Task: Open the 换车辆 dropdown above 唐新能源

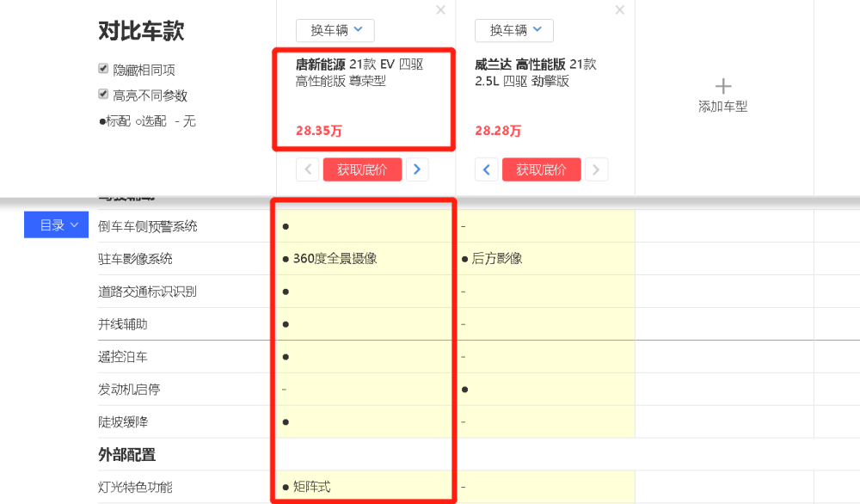Action: [x=335, y=30]
